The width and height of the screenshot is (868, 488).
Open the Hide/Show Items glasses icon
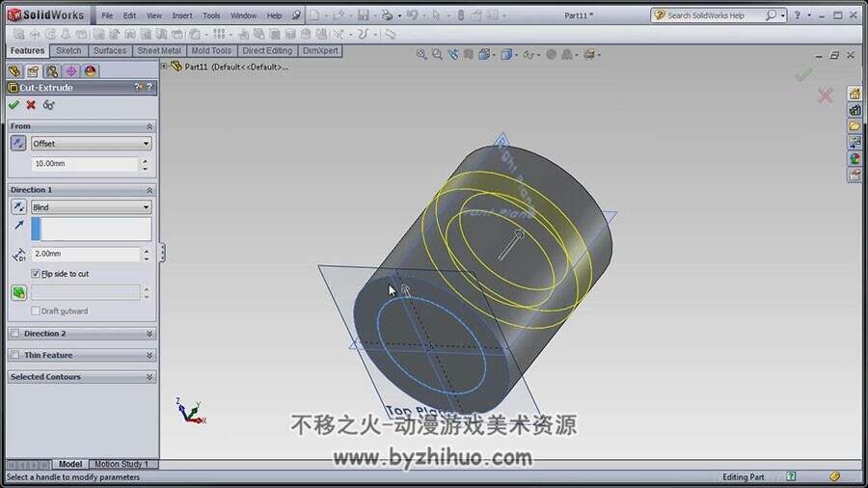click(x=529, y=54)
